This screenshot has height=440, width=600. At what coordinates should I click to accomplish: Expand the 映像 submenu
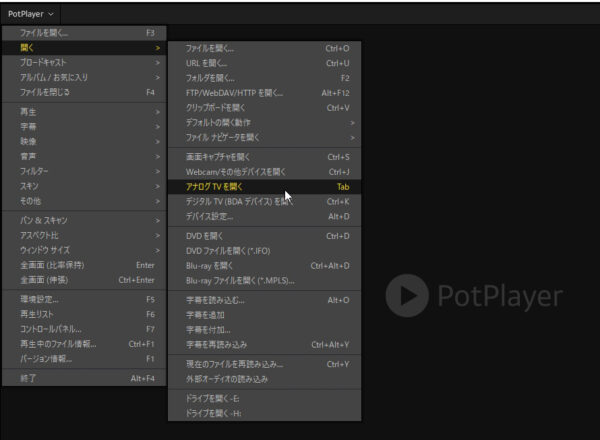pyautogui.click(x=84, y=142)
